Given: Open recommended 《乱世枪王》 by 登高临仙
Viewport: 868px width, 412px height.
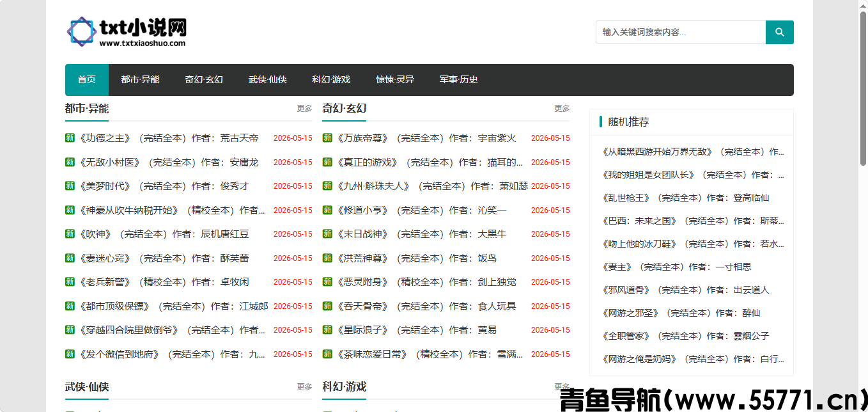Looking at the screenshot, I should pyautogui.click(x=685, y=198).
